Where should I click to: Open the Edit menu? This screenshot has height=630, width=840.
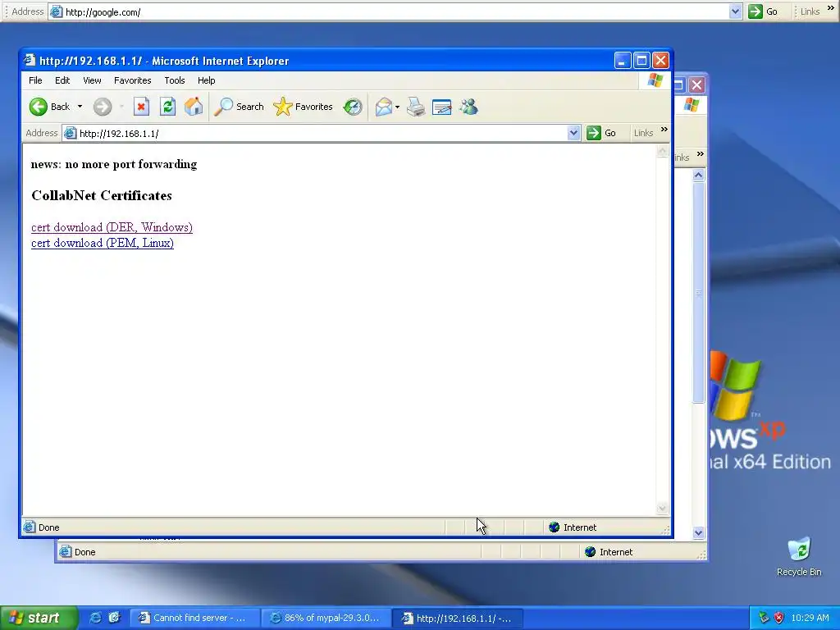click(62, 80)
